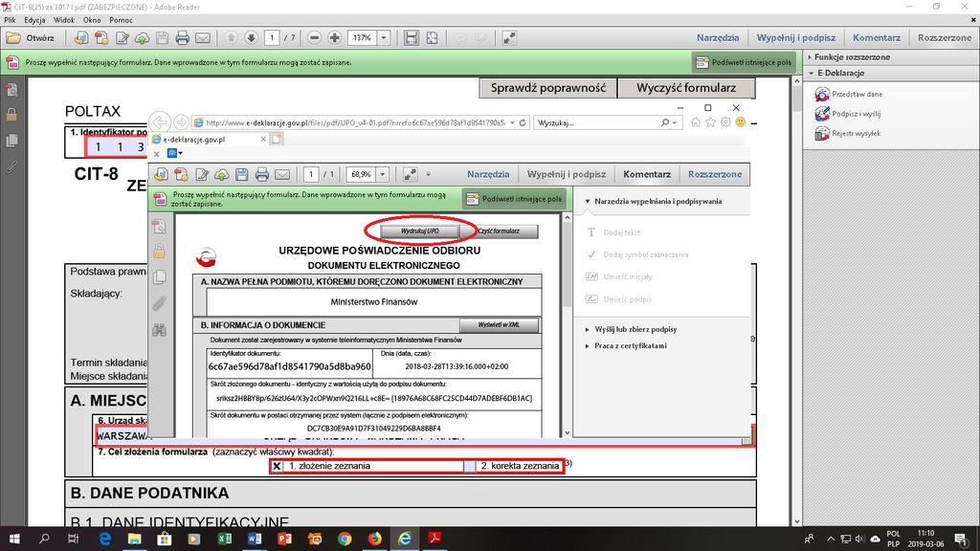Click Dodaj tekst tool in the fill panel
Screen dimensions: 980x551
click(612, 232)
